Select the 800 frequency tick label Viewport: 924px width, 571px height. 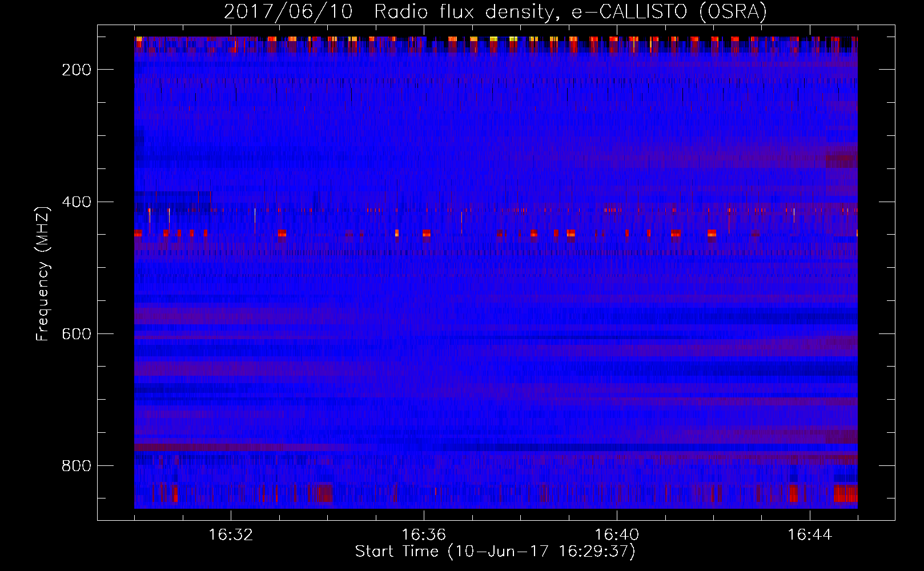tap(77, 466)
